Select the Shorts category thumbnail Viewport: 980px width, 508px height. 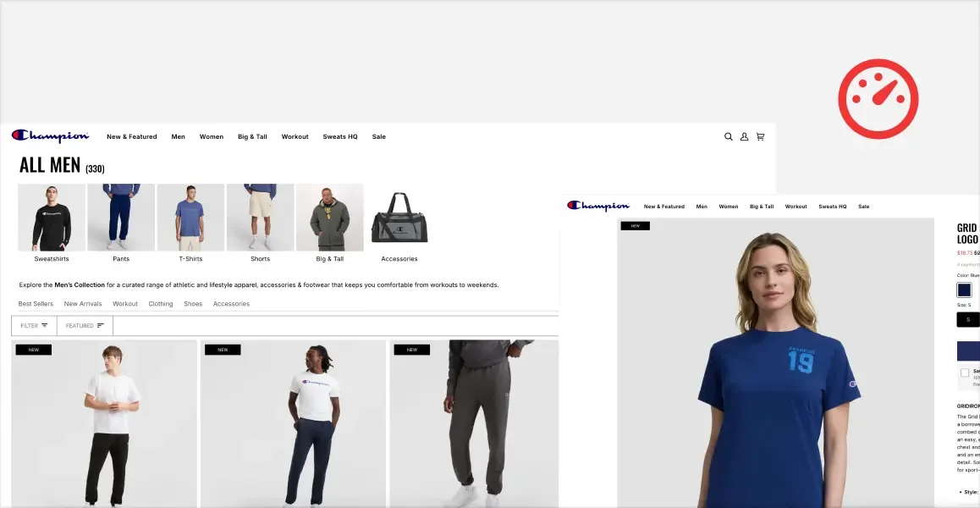pos(260,218)
